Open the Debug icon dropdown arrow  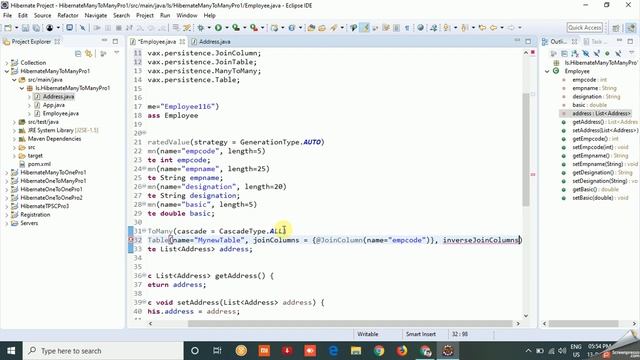(x=209, y=28)
